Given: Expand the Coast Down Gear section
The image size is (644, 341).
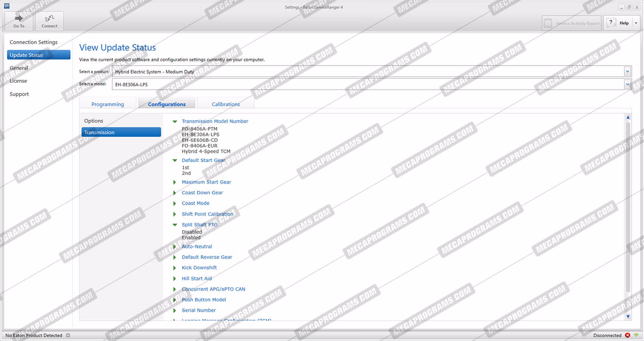Looking at the screenshot, I should (175, 193).
